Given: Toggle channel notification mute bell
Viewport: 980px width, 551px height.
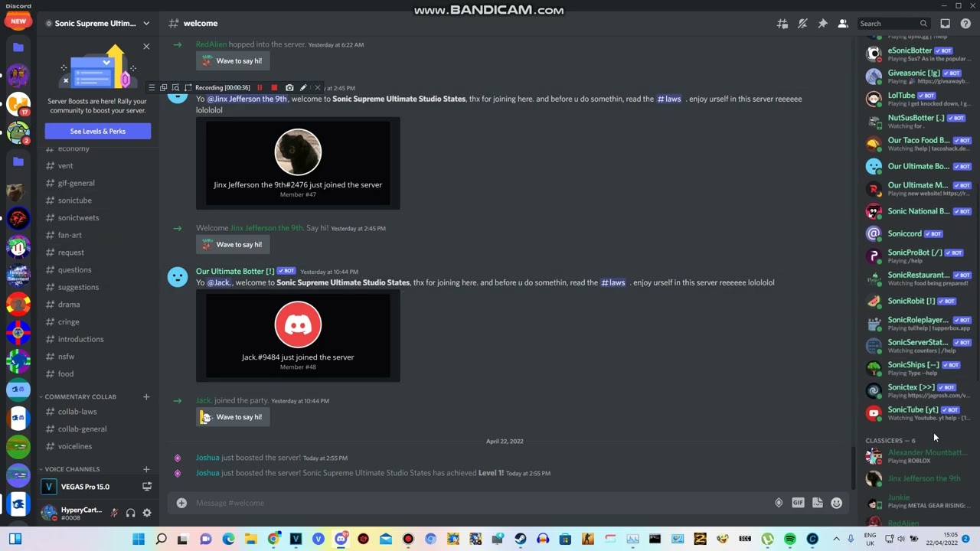Looking at the screenshot, I should point(802,24).
